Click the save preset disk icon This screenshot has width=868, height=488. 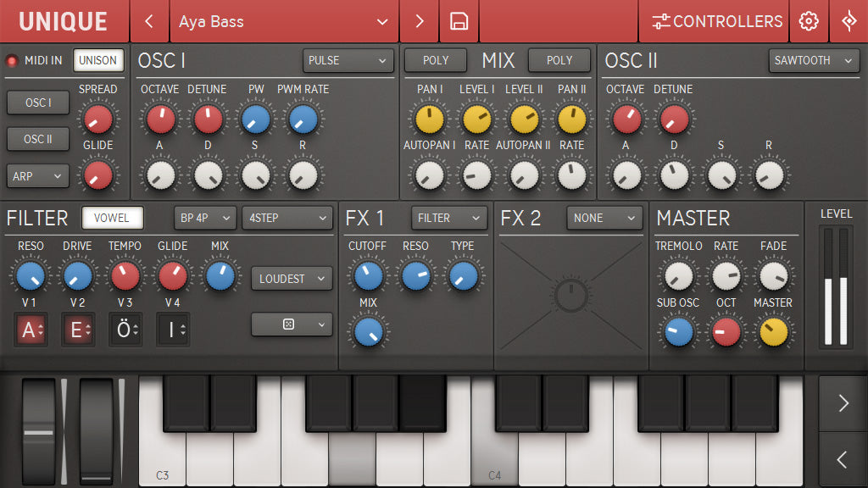point(459,21)
